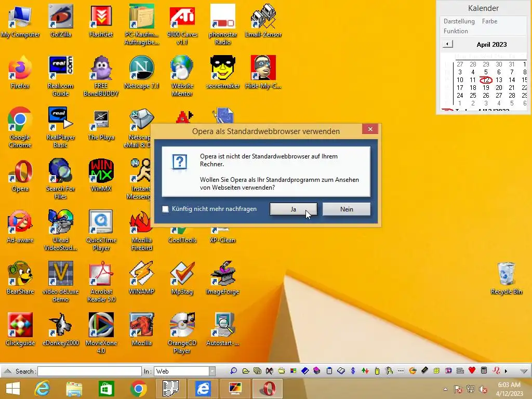The width and height of the screenshot is (532, 399).
Task: Open BearShare desktop icon
Action: [20, 278]
